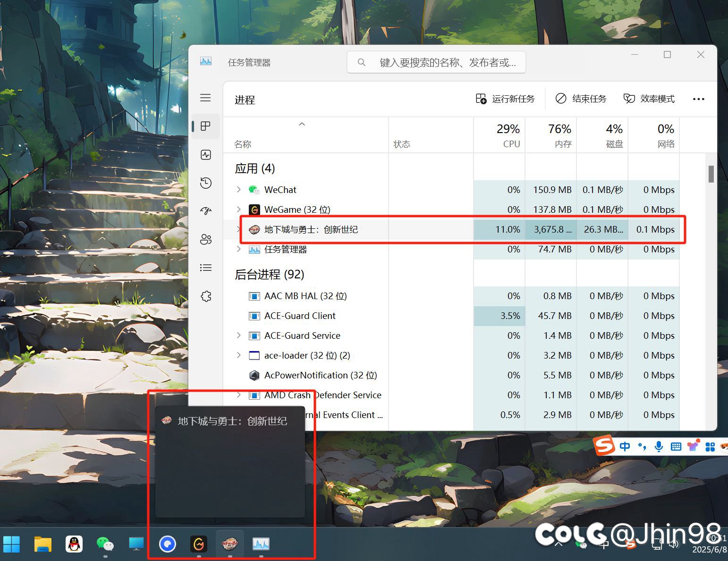Click the 11.0% CPU value cell
This screenshot has height=561, width=728.
pos(499,229)
